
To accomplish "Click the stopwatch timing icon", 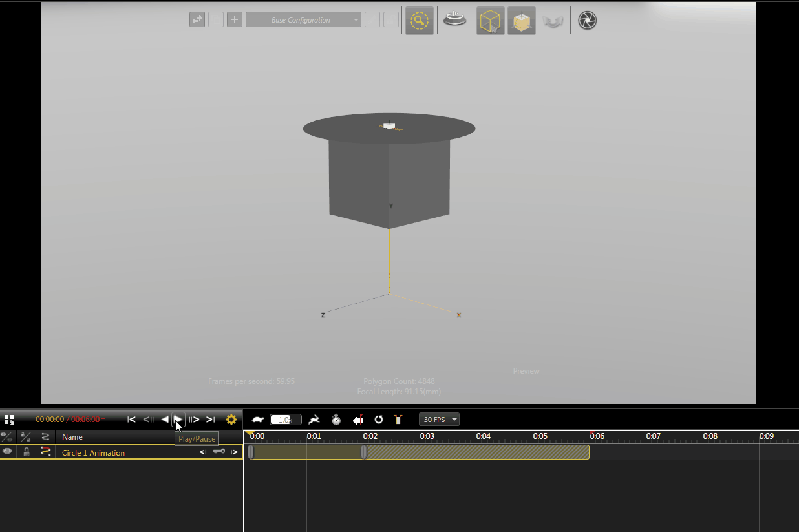I will coord(336,420).
